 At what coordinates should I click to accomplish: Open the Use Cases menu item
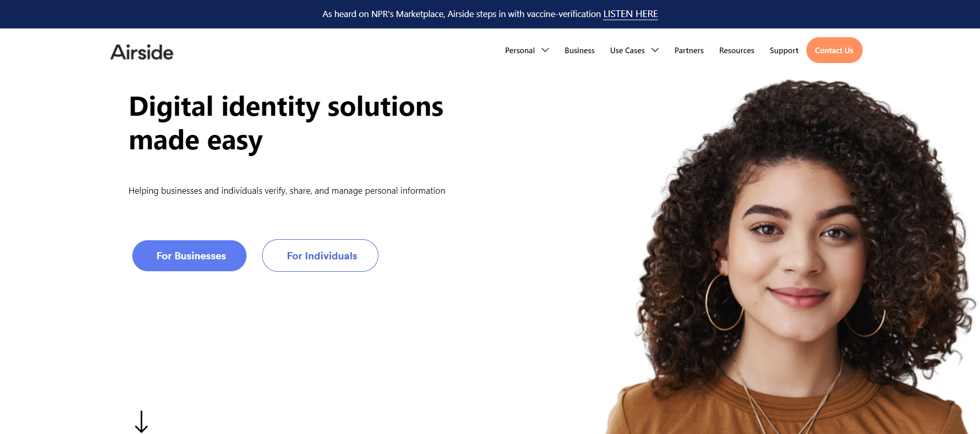click(627, 51)
